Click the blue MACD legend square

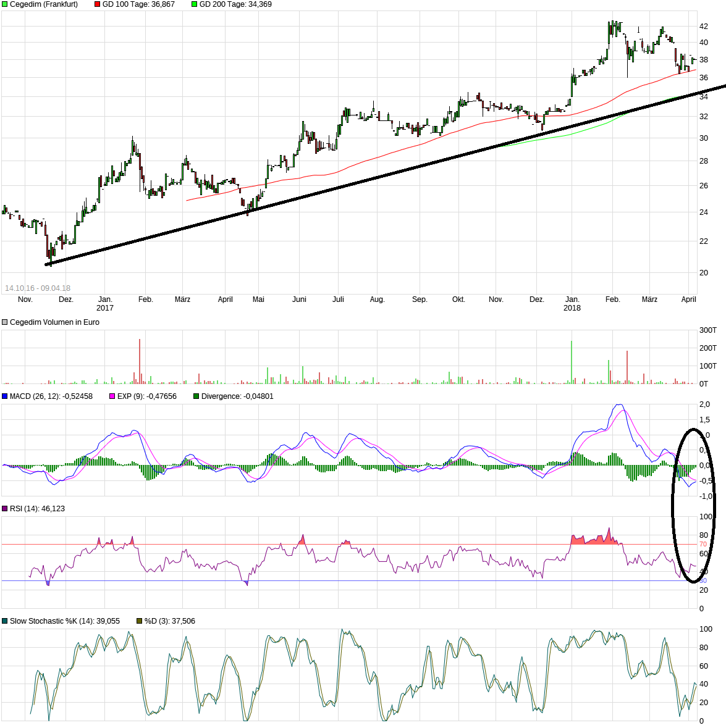pyautogui.click(x=5, y=396)
